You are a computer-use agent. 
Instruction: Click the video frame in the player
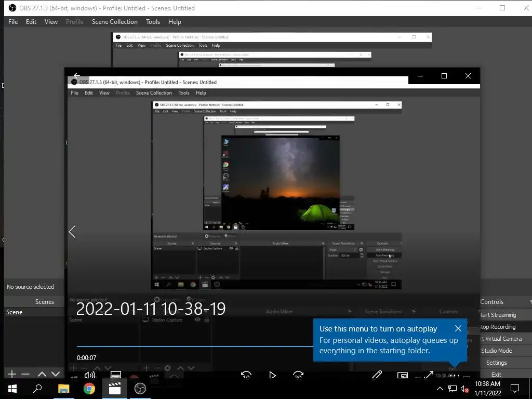[273, 195]
